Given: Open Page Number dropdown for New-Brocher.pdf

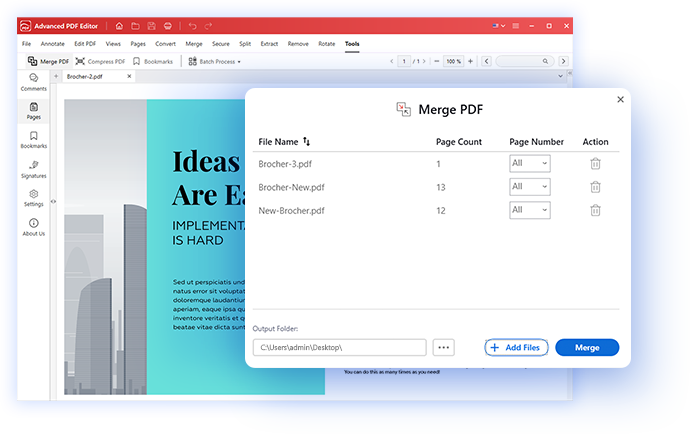Looking at the screenshot, I should [x=529, y=210].
